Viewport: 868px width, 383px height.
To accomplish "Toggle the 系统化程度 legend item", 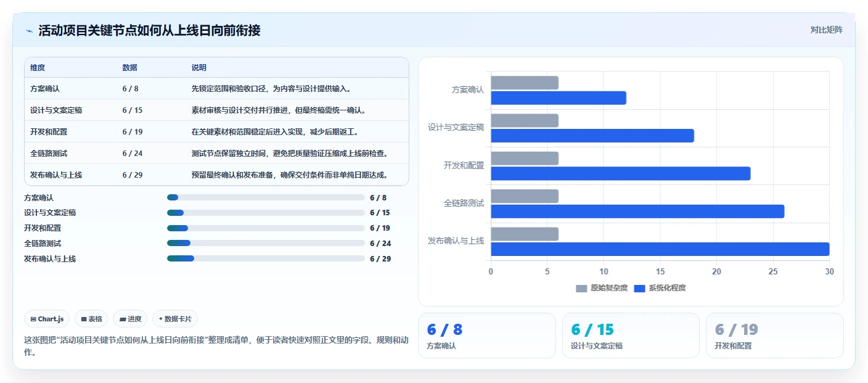I will [x=660, y=288].
